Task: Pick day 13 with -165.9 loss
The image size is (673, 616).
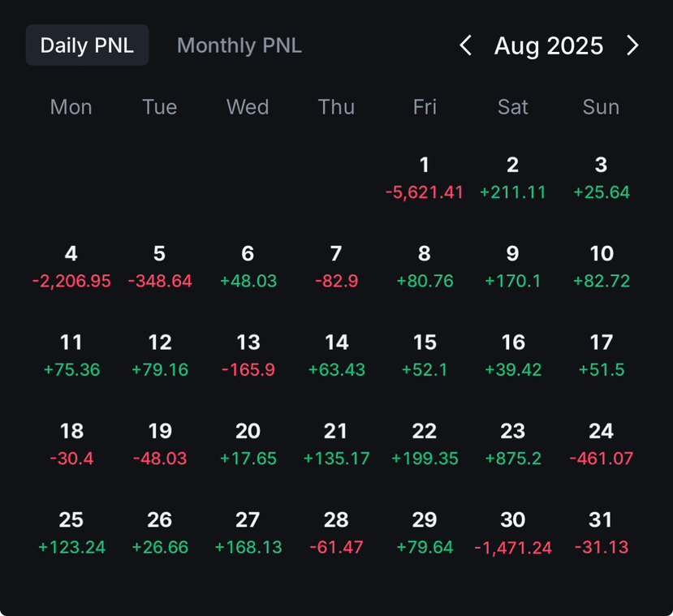Action: (x=248, y=356)
